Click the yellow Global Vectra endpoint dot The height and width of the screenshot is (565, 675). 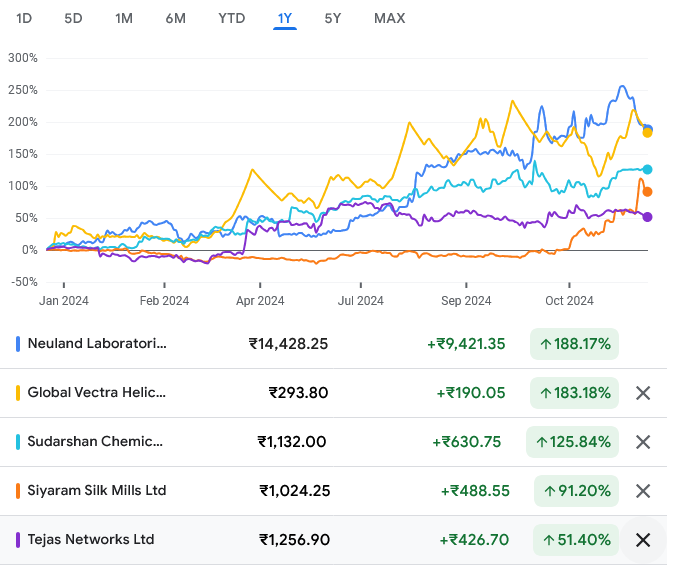point(647,133)
